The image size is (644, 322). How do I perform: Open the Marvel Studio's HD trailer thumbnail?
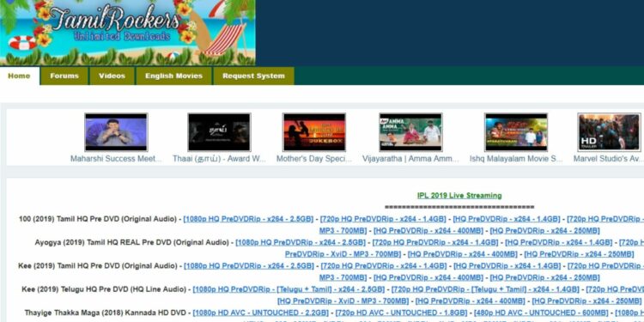click(x=609, y=132)
